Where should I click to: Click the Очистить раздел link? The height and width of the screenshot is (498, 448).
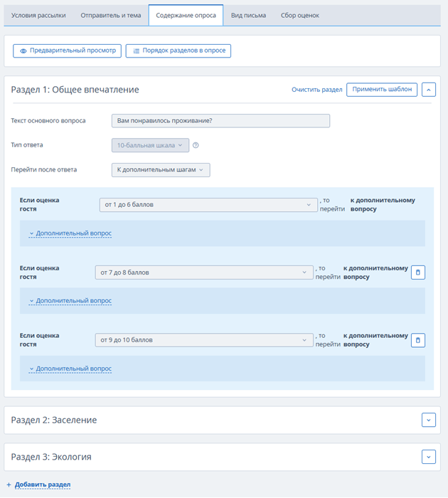click(317, 90)
